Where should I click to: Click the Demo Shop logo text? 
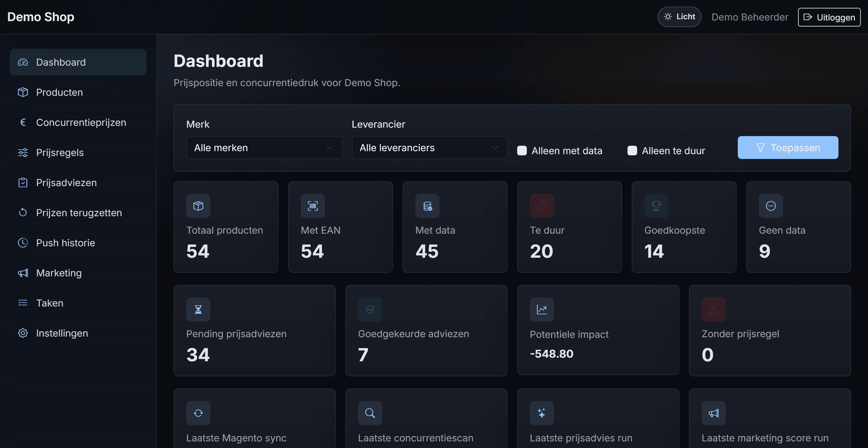[41, 17]
